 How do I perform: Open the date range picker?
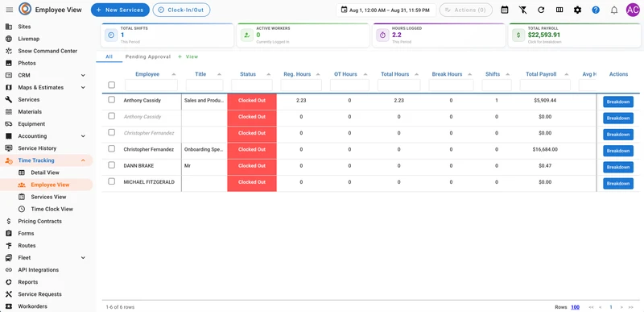tap(386, 10)
